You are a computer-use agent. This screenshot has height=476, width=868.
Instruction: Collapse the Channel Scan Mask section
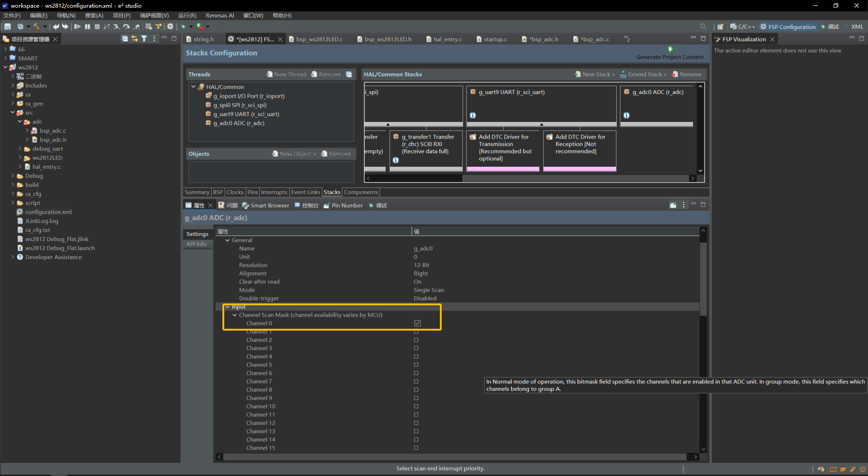[x=235, y=315]
